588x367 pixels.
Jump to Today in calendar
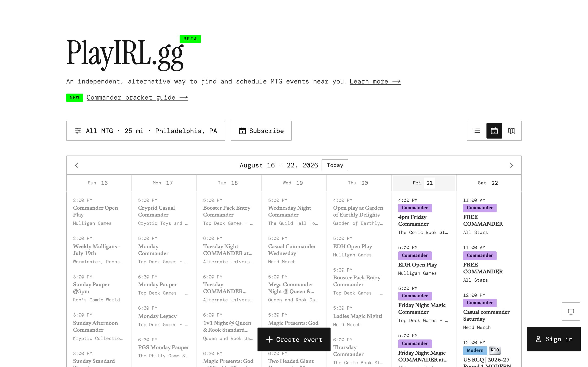[335, 165]
